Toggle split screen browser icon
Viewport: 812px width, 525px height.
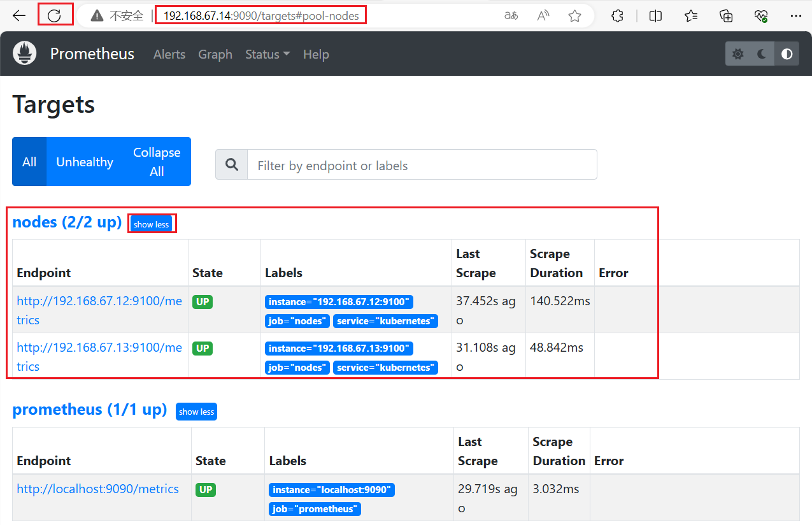655,16
